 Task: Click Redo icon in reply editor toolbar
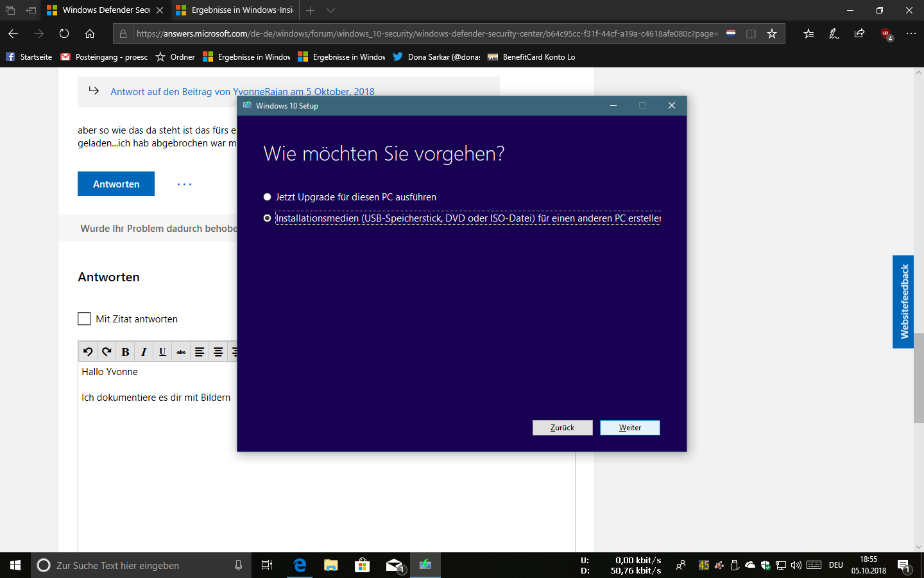(107, 351)
